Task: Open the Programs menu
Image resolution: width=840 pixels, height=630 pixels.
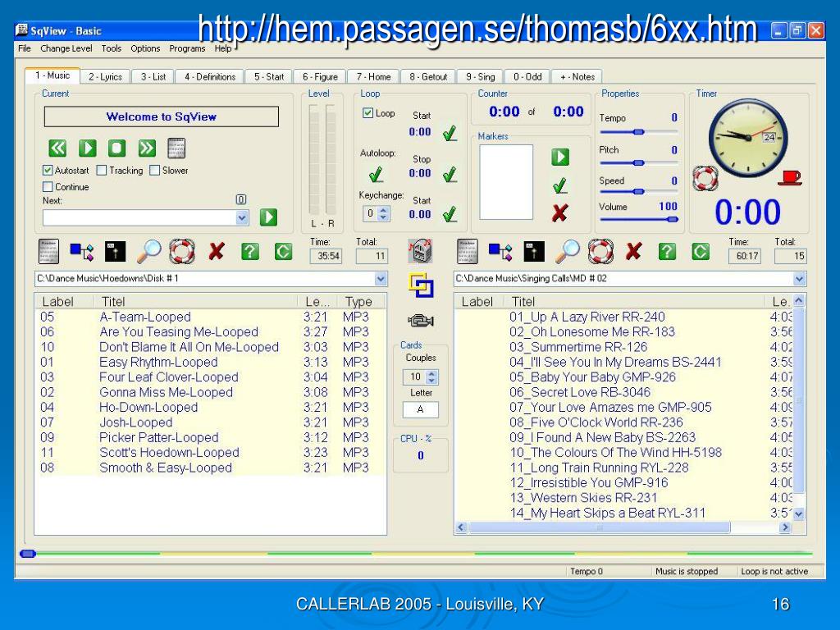Action: (x=187, y=48)
